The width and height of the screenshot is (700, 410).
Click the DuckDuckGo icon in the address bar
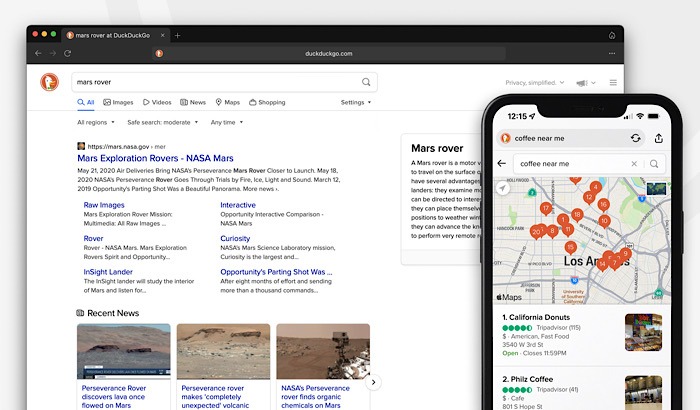159,54
